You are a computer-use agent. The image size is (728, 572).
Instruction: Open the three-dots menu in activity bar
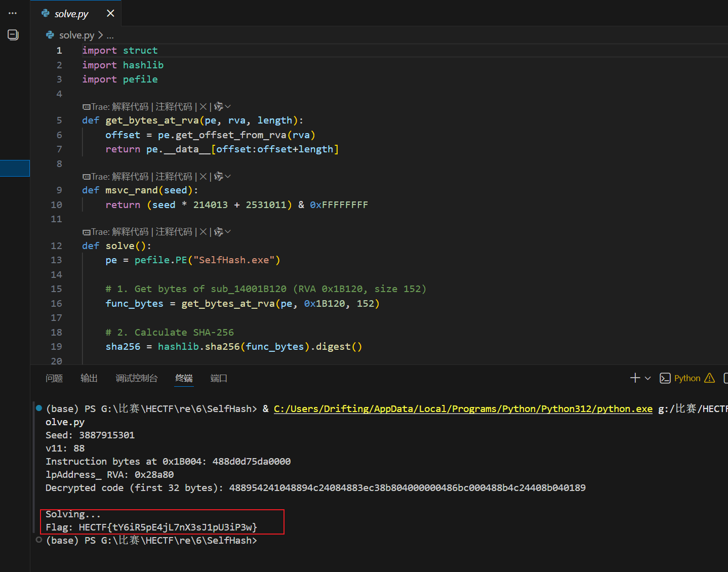coord(13,13)
